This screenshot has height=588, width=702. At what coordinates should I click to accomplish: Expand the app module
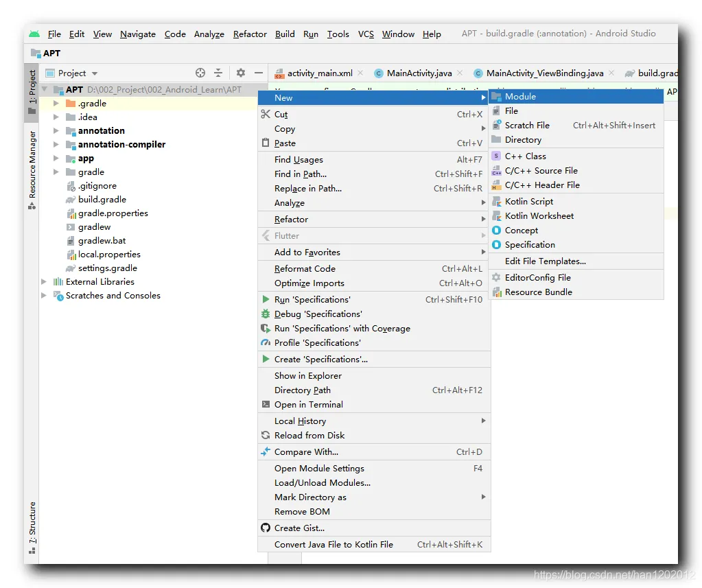(56, 158)
